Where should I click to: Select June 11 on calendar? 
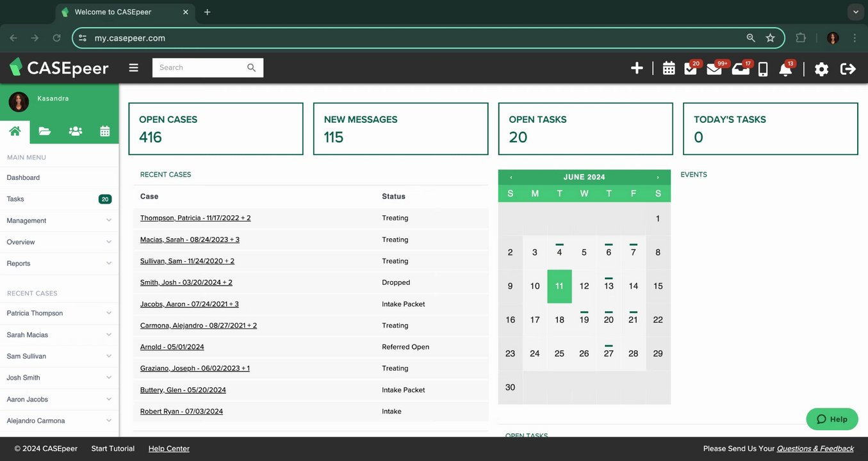click(x=559, y=286)
